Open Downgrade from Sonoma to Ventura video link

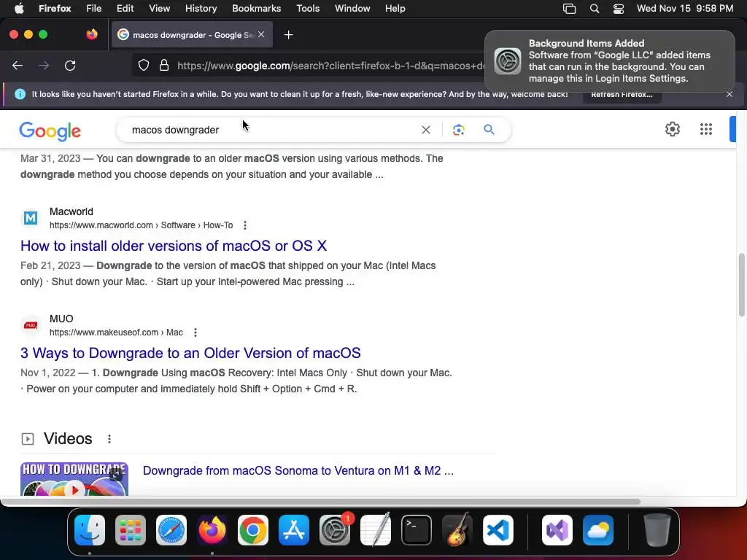[x=298, y=470]
